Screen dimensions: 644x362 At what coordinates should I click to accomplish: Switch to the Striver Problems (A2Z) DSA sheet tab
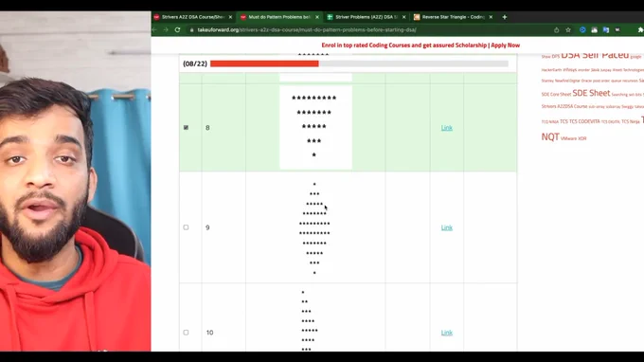[367, 17]
